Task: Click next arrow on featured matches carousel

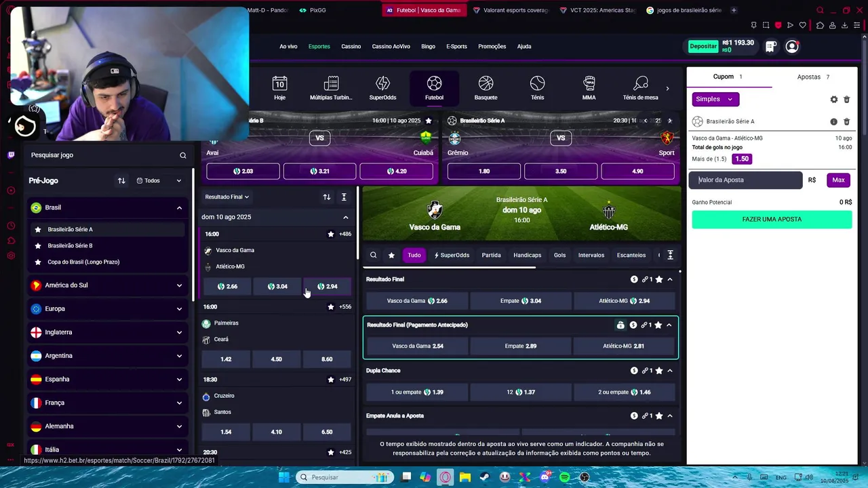Action: (669, 121)
